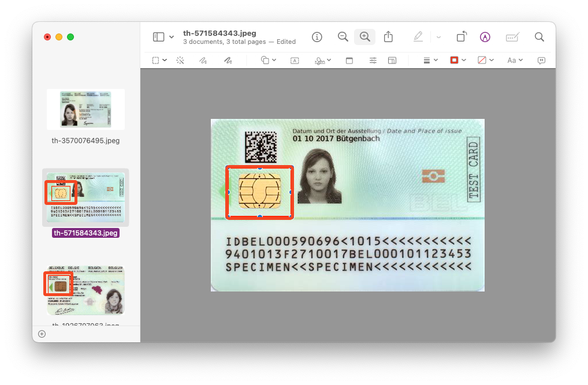Open the Selection Tools menu
Image resolution: width=588 pixels, height=385 pixels.
(x=159, y=61)
